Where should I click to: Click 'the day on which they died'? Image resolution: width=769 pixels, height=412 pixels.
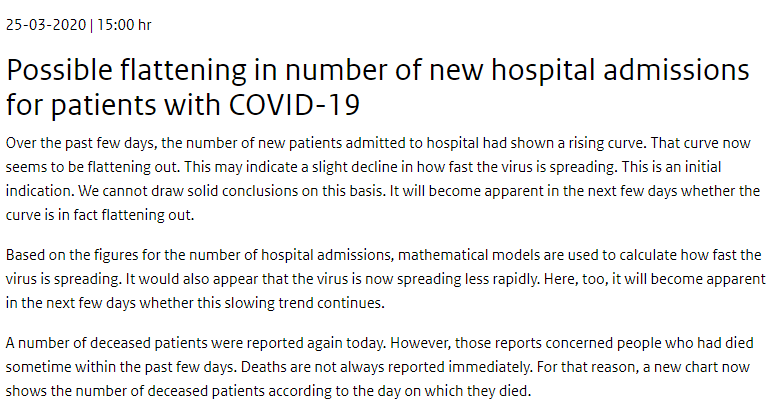coord(444,391)
